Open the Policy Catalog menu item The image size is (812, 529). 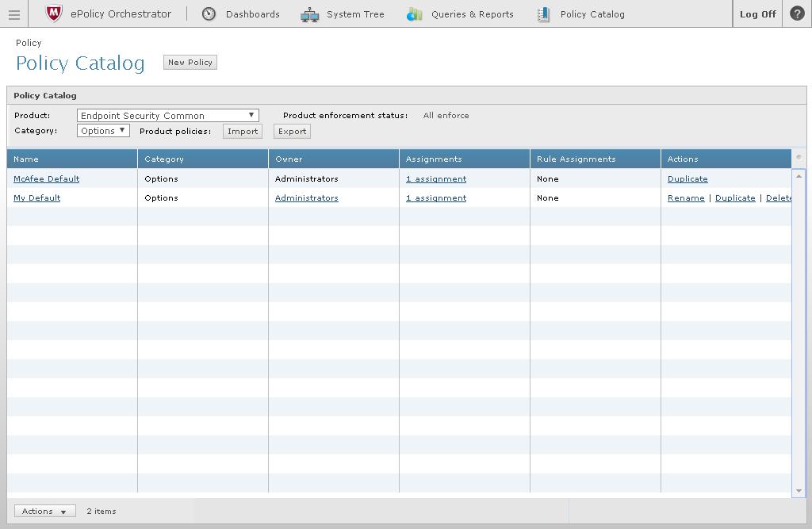click(592, 14)
